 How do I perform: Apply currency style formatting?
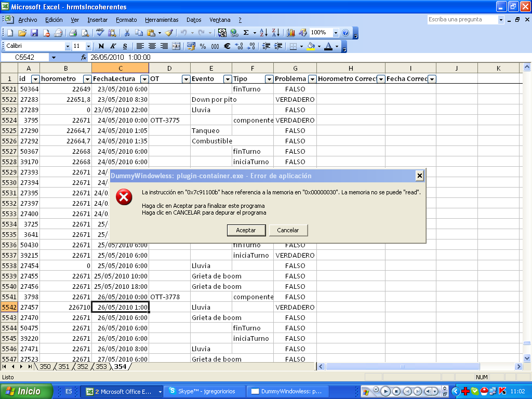[x=191, y=46]
